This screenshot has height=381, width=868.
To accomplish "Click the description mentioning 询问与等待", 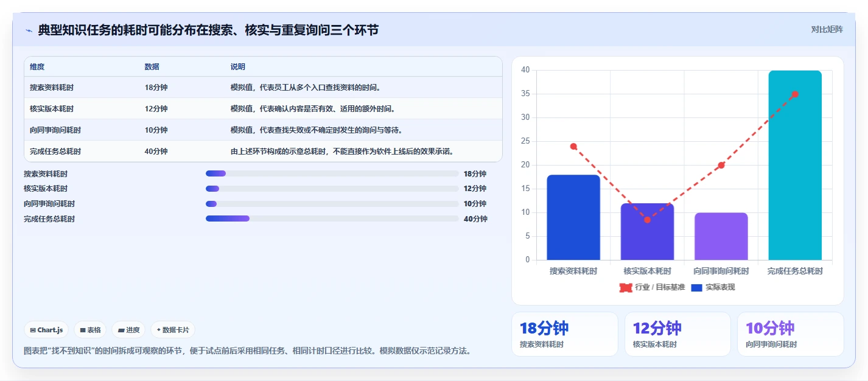I will (x=317, y=130).
